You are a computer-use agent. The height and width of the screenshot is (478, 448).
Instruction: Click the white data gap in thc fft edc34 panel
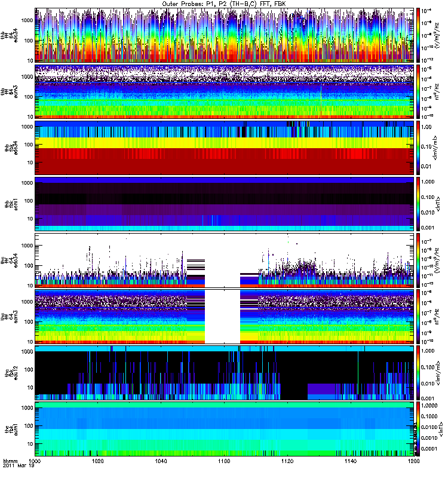click(222, 260)
